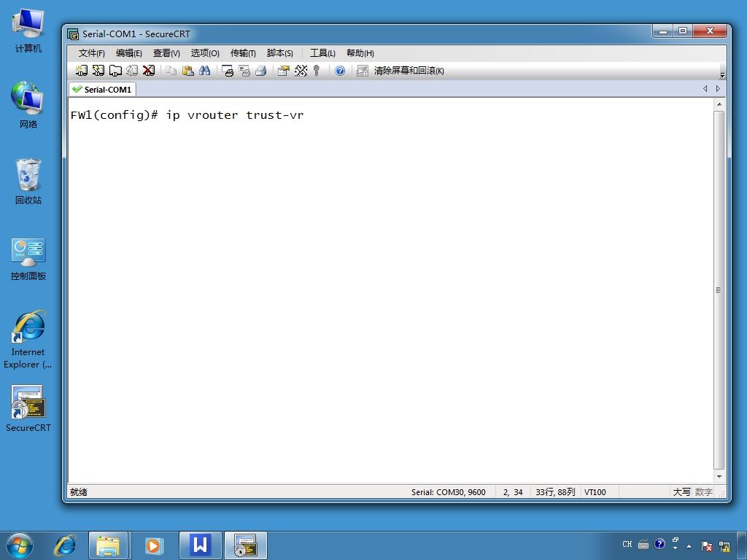This screenshot has height=560, width=747.
Task: Open File Explorer taskbar icon
Action: pyautogui.click(x=108, y=545)
